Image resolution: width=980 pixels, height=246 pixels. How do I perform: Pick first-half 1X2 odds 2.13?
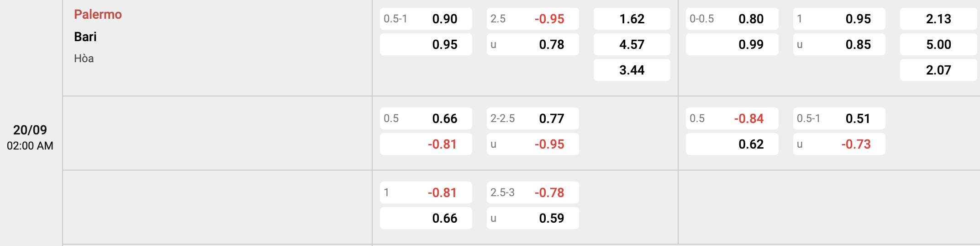click(938, 19)
